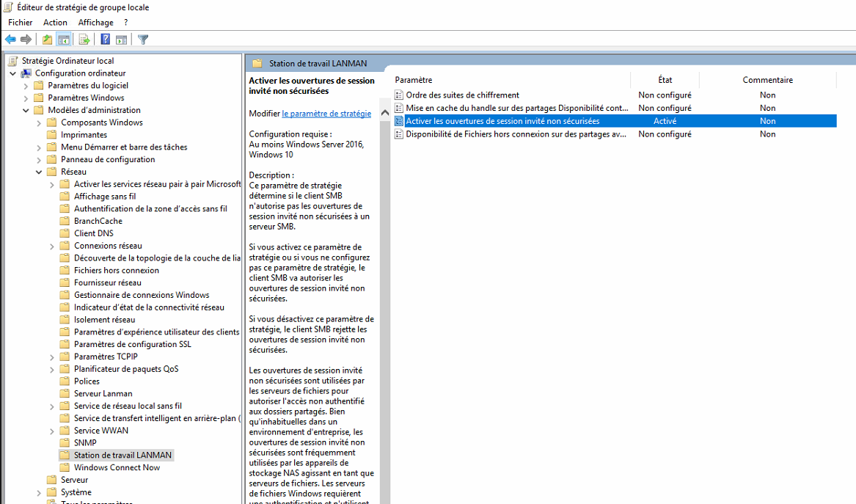Open the Fichier menu
Screen dimensions: 856x504
[21, 23]
